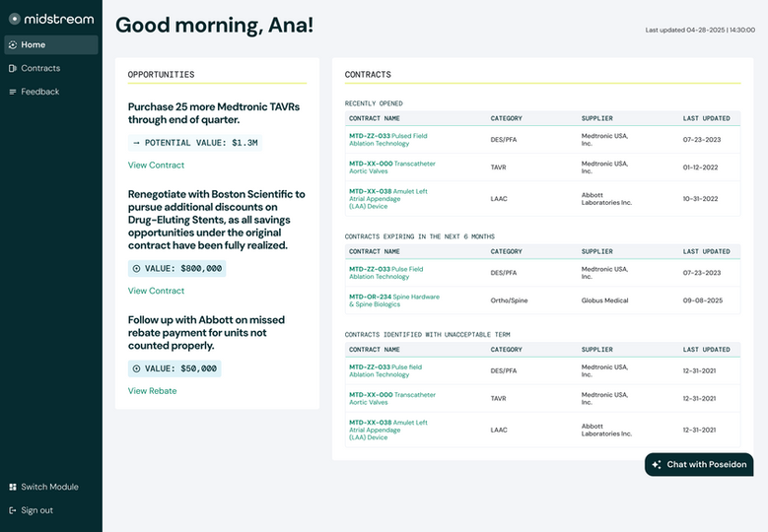Click the CONTRACTS panel title
768x532 pixels.
368,75
